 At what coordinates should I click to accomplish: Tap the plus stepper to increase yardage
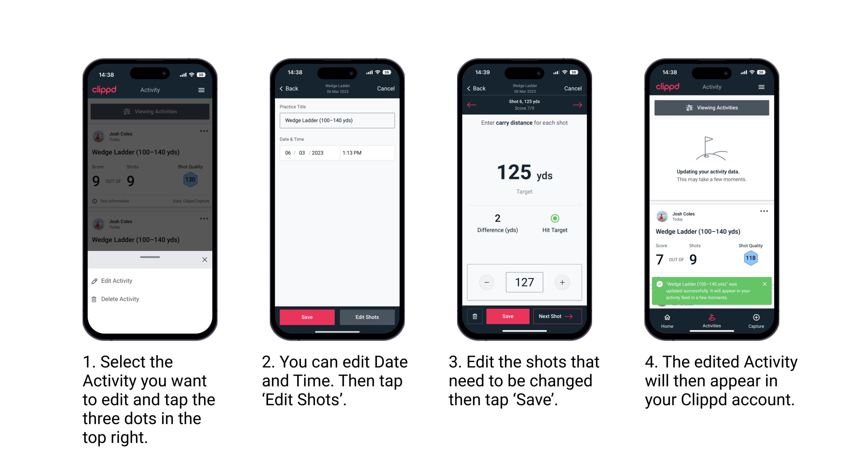[x=561, y=282]
